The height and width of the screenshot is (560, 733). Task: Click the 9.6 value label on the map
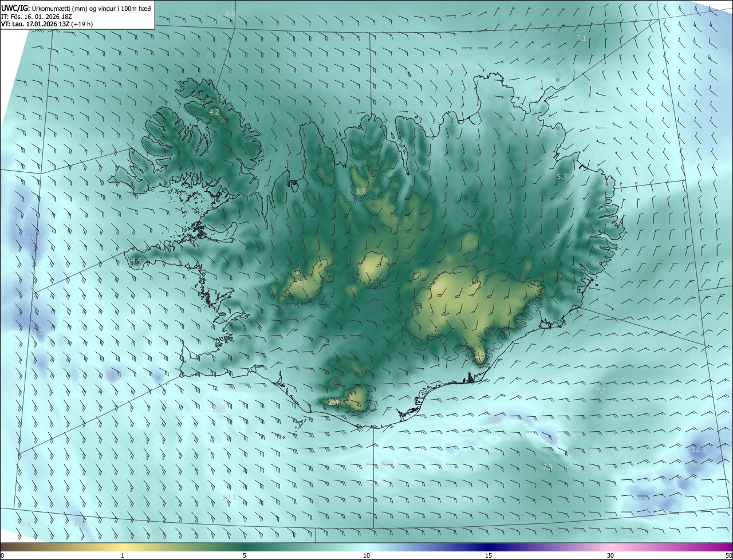coord(26,524)
